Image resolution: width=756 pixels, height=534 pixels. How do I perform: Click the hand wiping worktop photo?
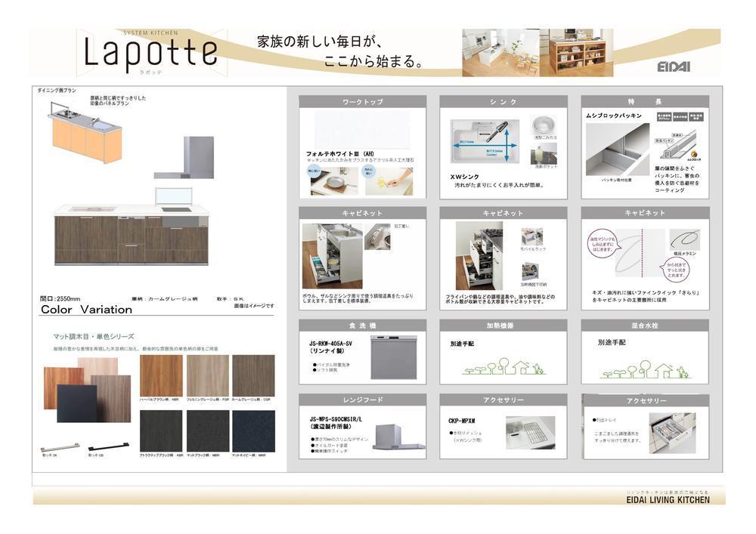(x=389, y=181)
